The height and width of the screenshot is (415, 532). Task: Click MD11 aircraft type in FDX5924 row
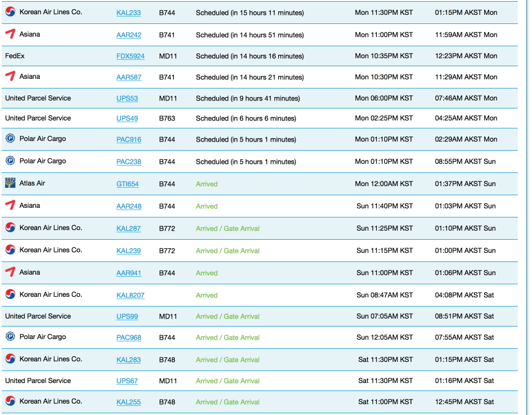(168, 56)
